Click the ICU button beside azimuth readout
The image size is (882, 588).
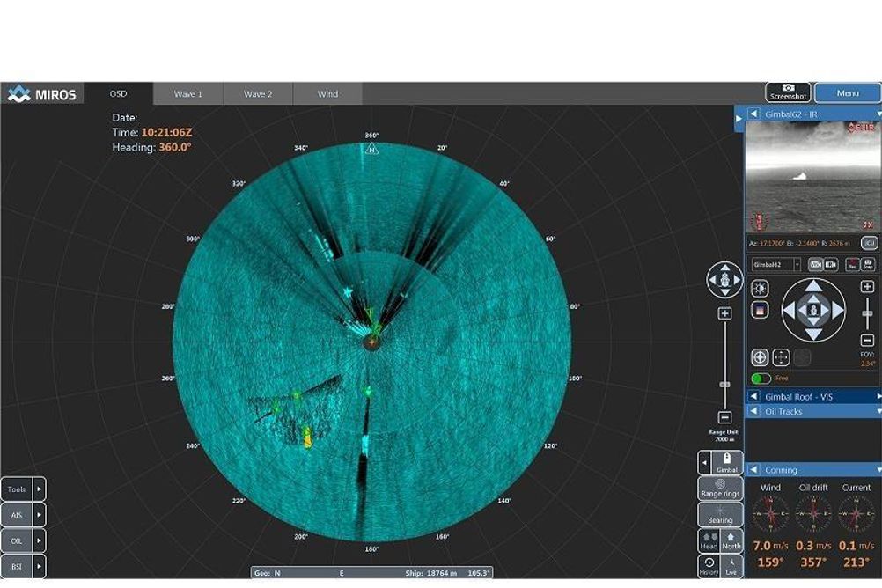(870, 243)
